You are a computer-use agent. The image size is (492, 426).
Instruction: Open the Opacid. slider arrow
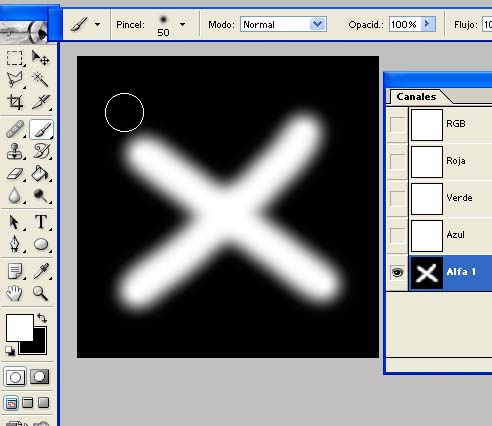[428, 24]
